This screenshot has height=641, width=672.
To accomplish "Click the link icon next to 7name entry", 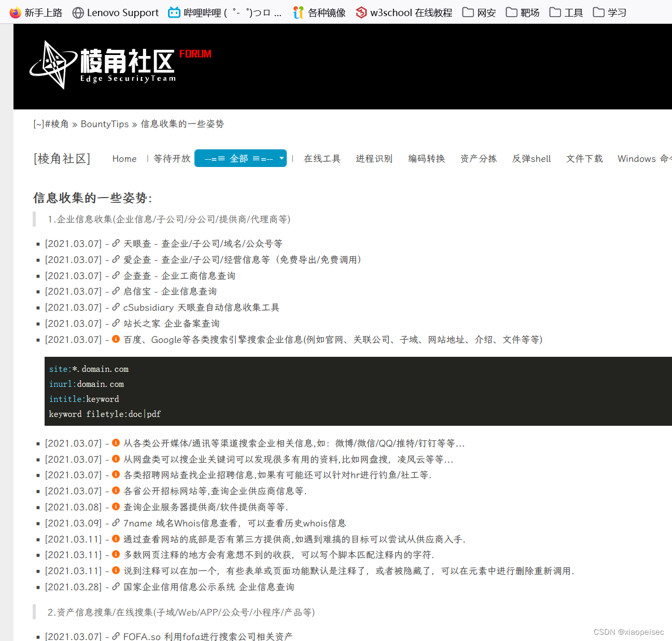I will pyautogui.click(x=115, y=523).
